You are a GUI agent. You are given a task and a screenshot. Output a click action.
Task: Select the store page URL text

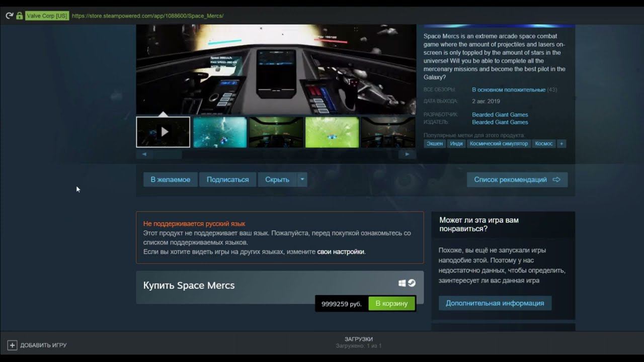[147, 16]
